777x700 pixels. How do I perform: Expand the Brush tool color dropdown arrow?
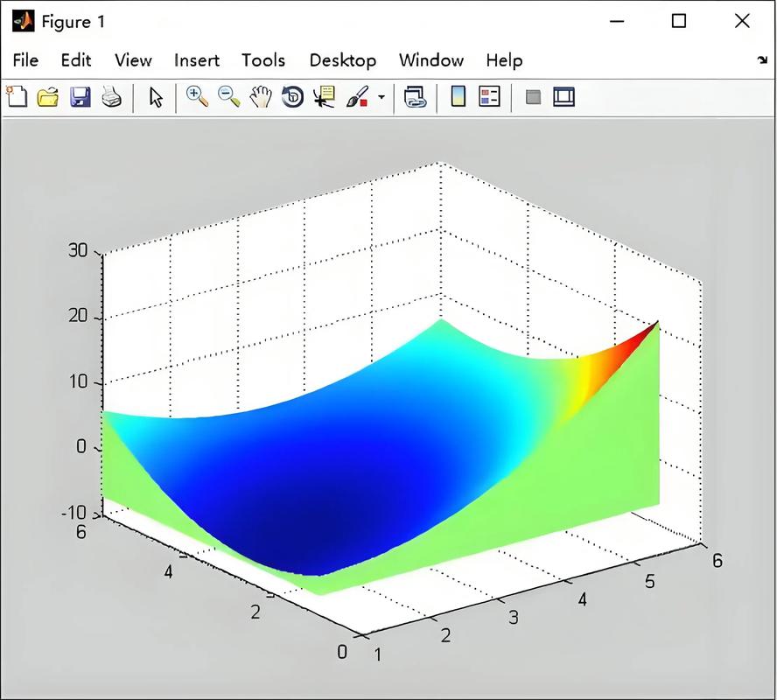pos(381,98)
